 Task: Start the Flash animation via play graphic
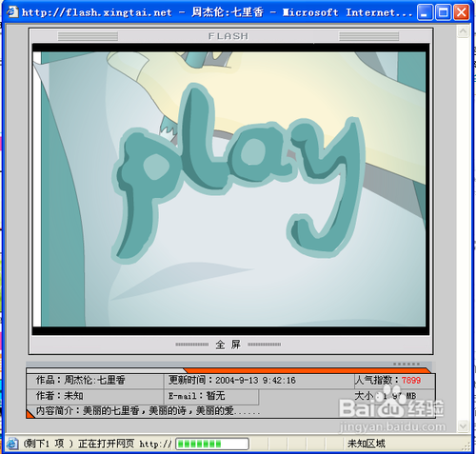[238, 174]
